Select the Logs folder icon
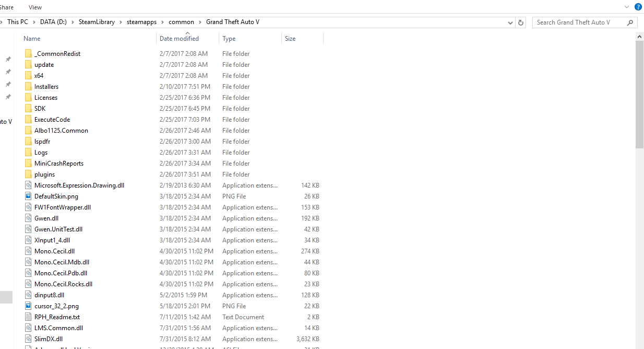644x349 pixels. 28,152
